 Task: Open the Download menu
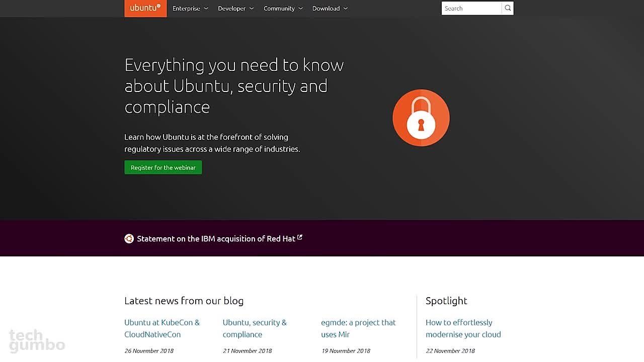click(330, 9)
